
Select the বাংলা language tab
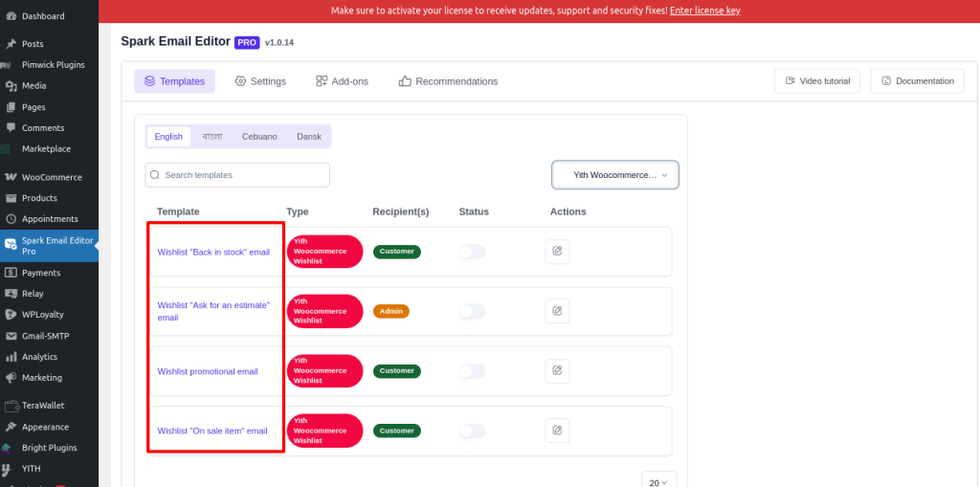212,136
